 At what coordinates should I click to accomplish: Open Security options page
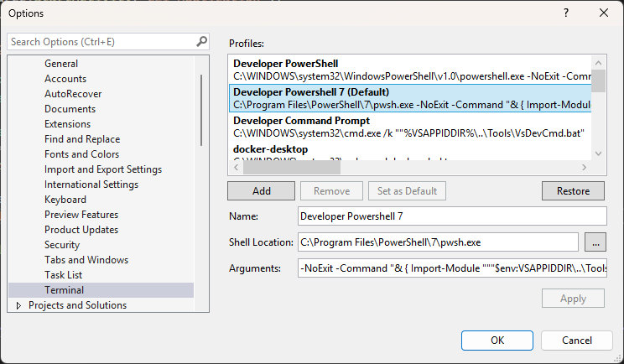click(62, 245)
